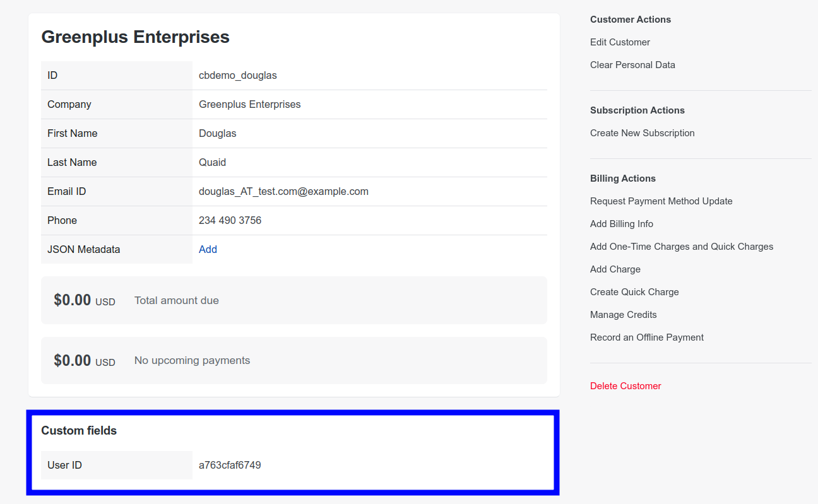Click the red Delete Customer link

(625, 386)
